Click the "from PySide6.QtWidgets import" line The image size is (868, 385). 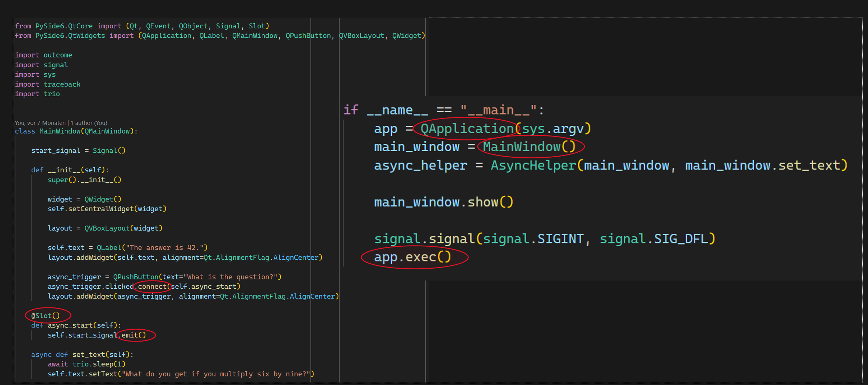[x=220, y=36]
